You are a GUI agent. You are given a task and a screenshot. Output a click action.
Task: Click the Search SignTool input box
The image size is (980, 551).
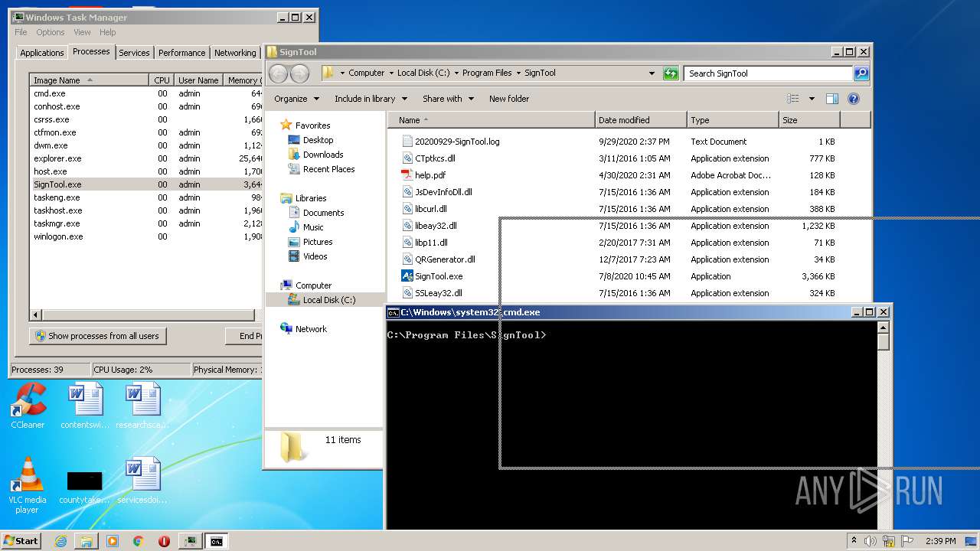pos(768,73)
